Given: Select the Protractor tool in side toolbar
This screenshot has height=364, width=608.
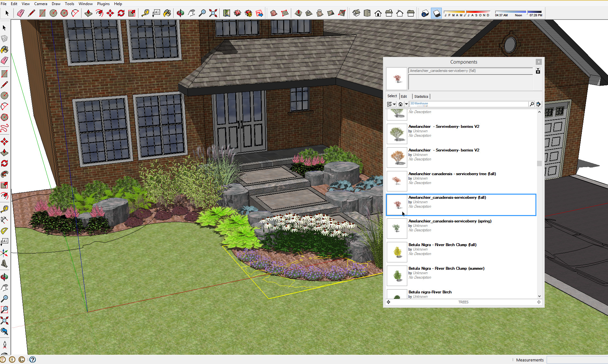Looking at the screenshot, I should (x=4, y=231).
